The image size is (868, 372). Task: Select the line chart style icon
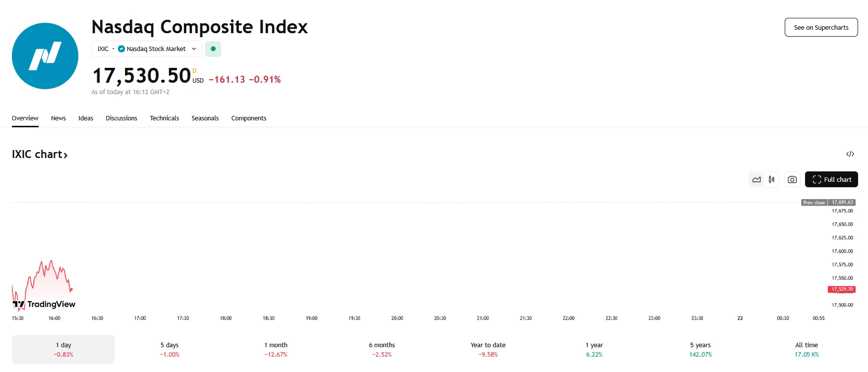pyautogui.click(x=756, y=179)
